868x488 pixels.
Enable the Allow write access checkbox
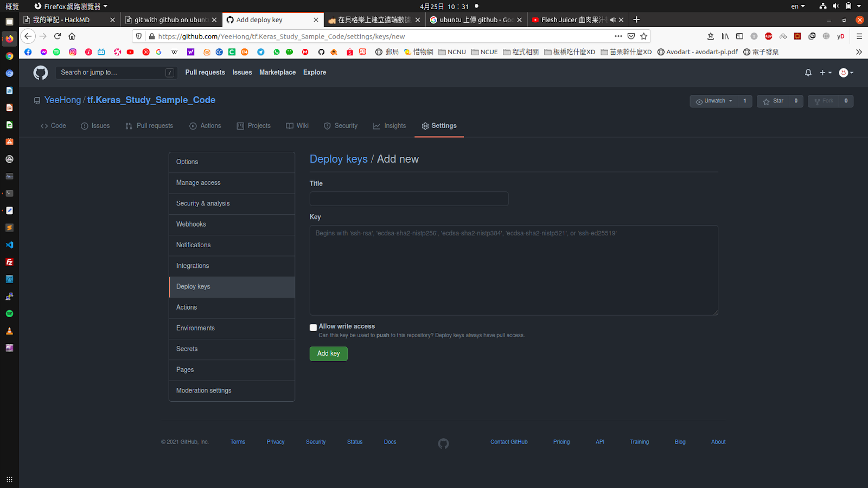313,328
